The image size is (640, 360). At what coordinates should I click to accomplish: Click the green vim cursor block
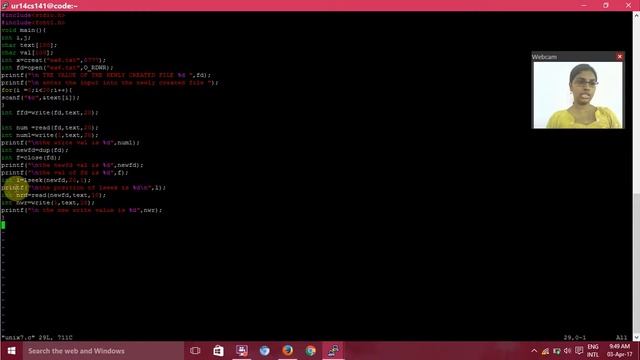[3, 225]
